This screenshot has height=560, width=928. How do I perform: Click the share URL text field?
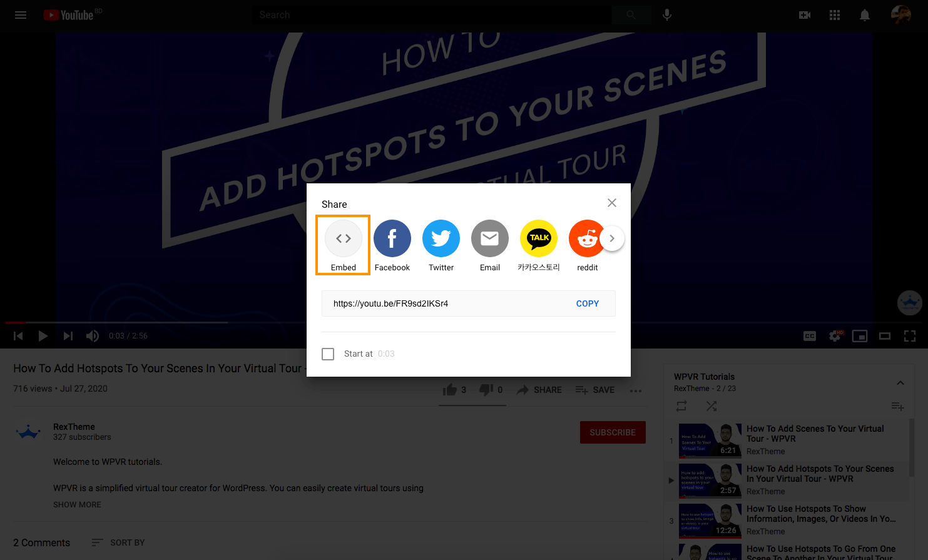[x=447, y=303]
